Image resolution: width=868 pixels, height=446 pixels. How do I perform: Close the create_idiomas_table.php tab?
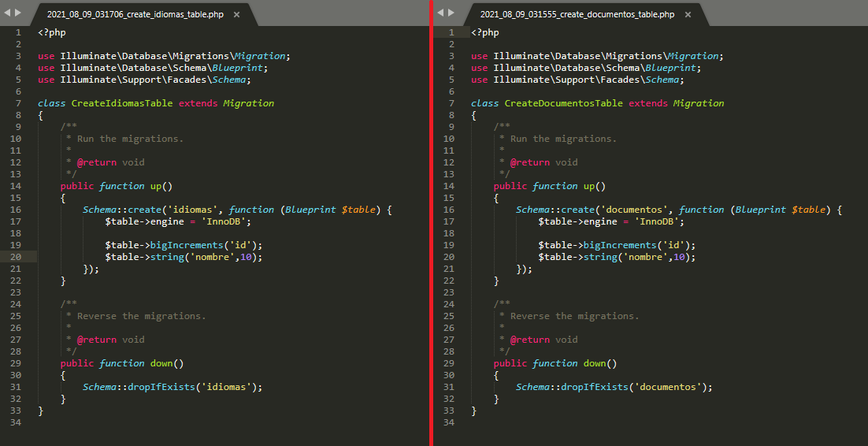[236, 14]
